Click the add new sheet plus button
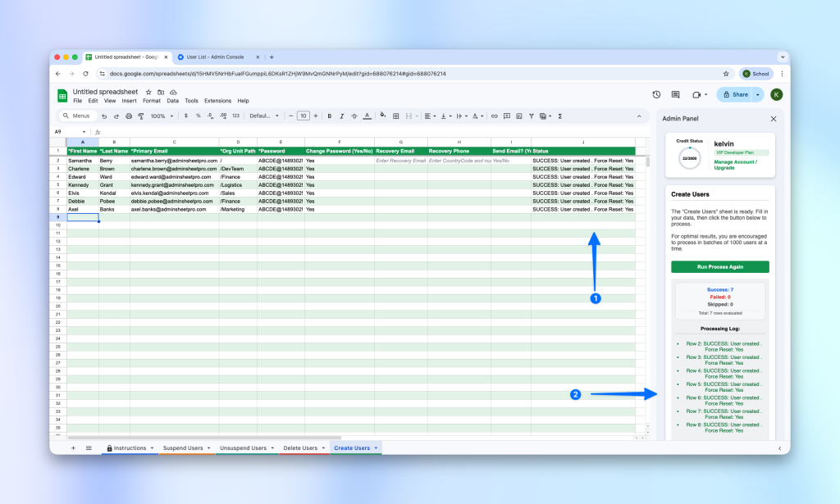This screenshot has height=504, width=840. tap(73, 448)
